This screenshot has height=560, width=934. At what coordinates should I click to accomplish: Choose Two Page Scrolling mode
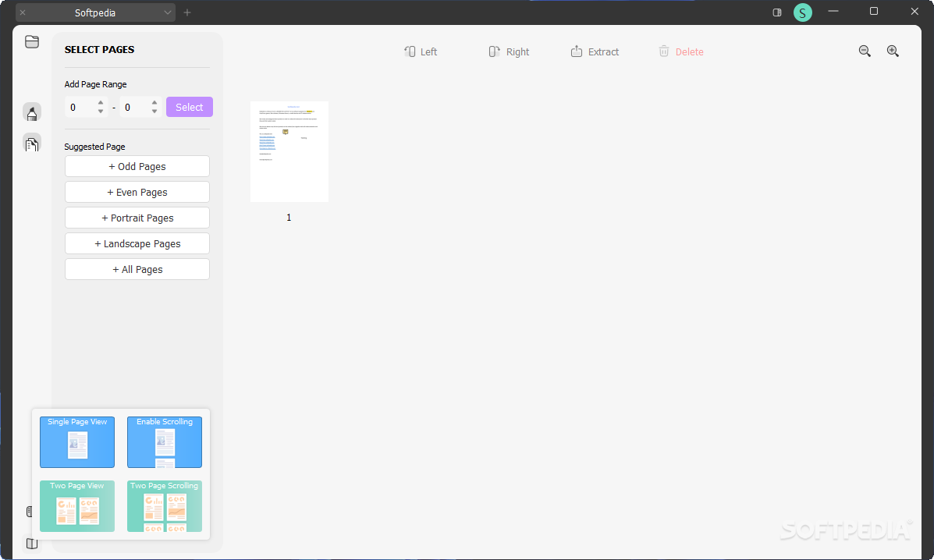click(165, 506)
